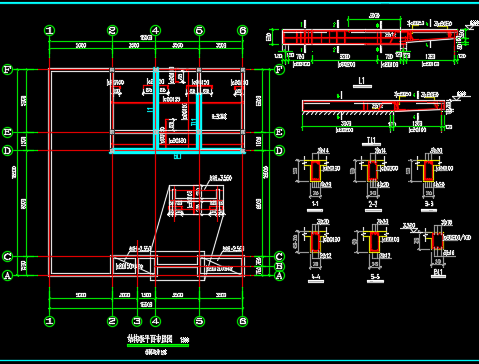Pick grid bubble 6 in the top axis row
Image resolution: width=479 pixels, height=364 pixels.
243,31
